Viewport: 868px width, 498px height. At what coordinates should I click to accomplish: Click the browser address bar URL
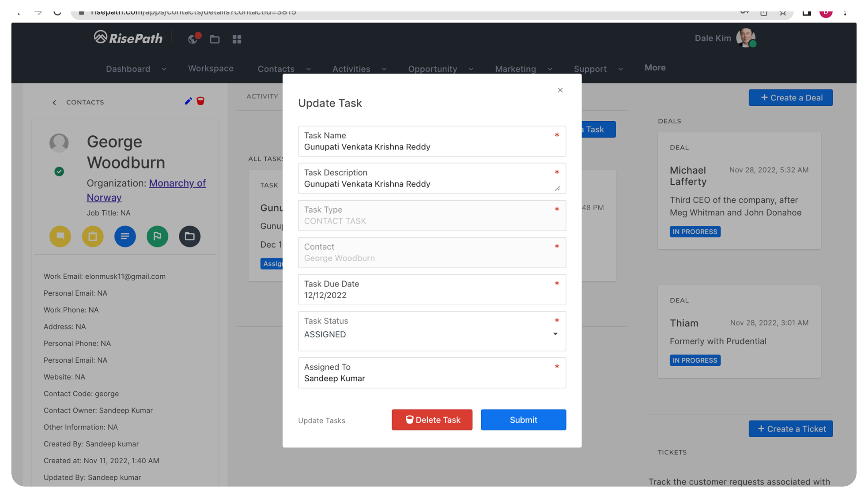coord(193,13)
